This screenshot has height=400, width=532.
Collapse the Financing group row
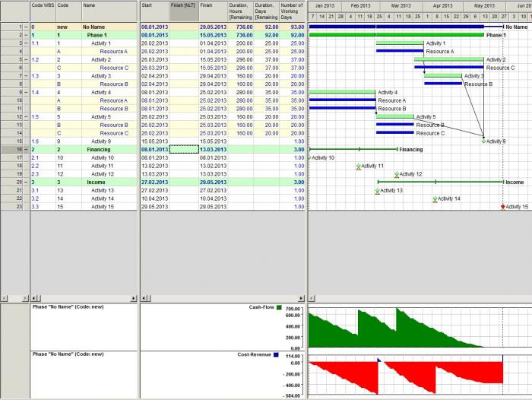click(26, 149)
